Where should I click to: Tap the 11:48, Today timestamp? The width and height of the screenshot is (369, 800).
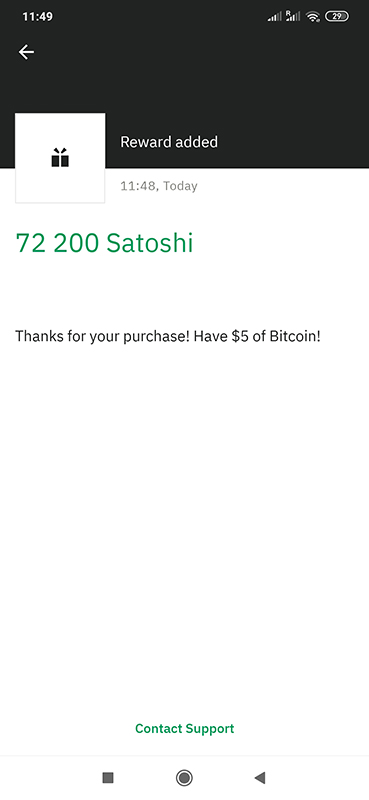(x=159, y=186)
